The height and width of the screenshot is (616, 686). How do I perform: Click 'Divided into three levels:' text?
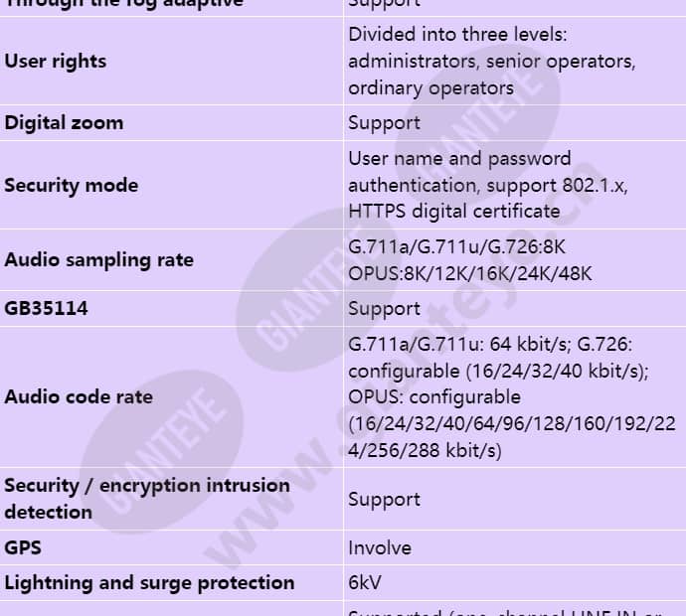(x=457, y=35)
